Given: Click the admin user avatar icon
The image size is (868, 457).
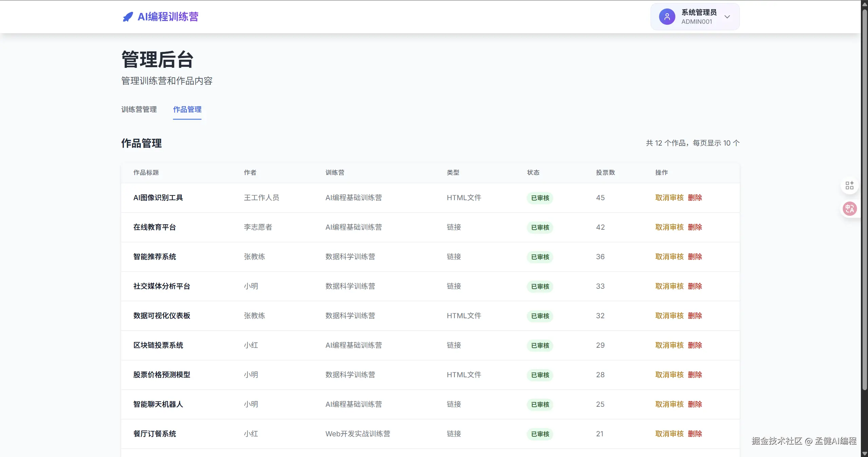Looking at the screenshot, I should pos(667,17).
